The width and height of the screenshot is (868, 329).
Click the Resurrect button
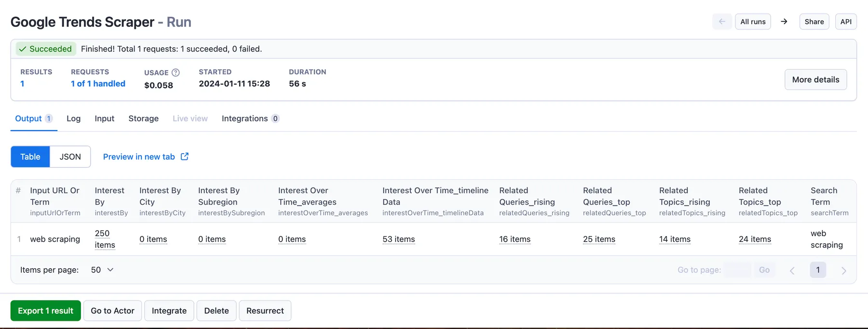[x=265, y=311]
